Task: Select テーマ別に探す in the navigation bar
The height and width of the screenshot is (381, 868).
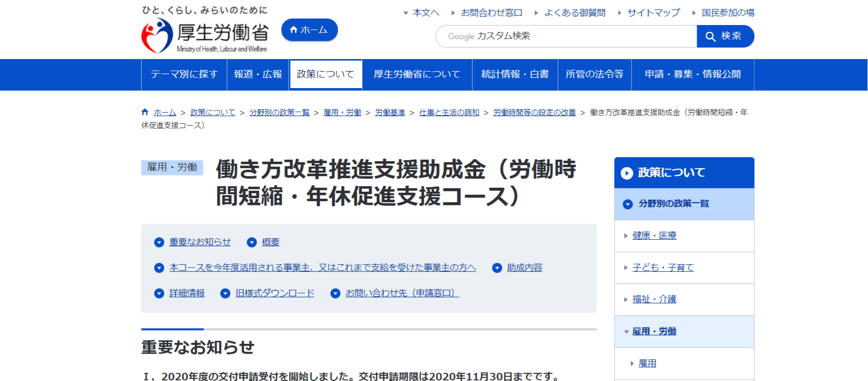Action: (184, 74)
